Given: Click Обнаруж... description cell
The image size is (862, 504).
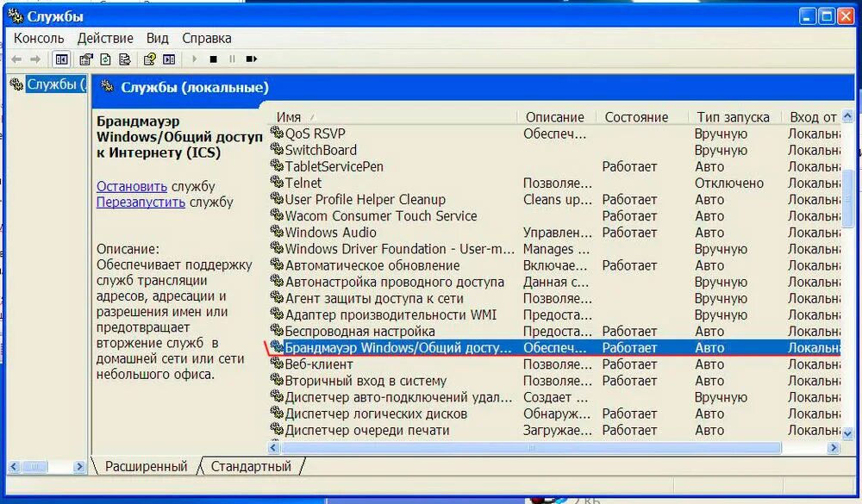Looking at the screenshot, I should (x=556, y=414).
